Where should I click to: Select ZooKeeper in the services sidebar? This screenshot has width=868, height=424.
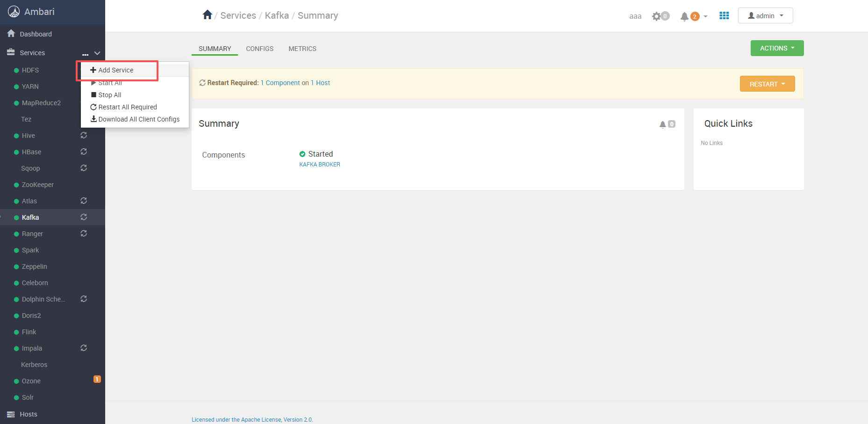point(37,185)
